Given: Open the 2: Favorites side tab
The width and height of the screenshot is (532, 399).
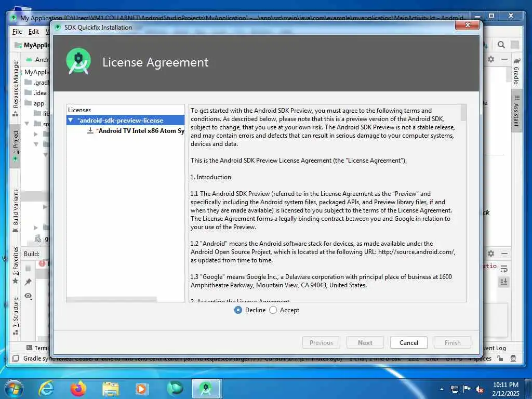Looking at the screenshot, I should (16, 265).
